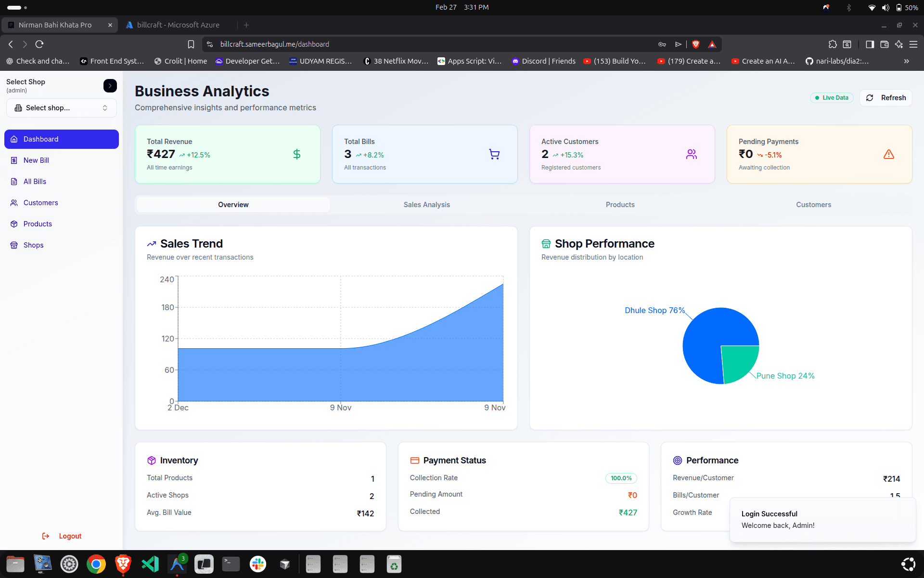Click the Refresh button

[x=886, y=98]
